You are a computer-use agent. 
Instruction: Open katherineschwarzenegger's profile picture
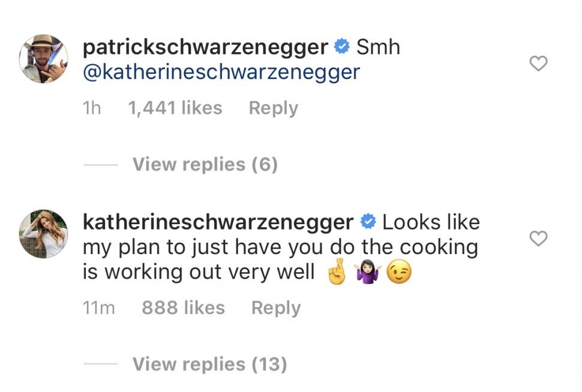click(x=43, y=234)
